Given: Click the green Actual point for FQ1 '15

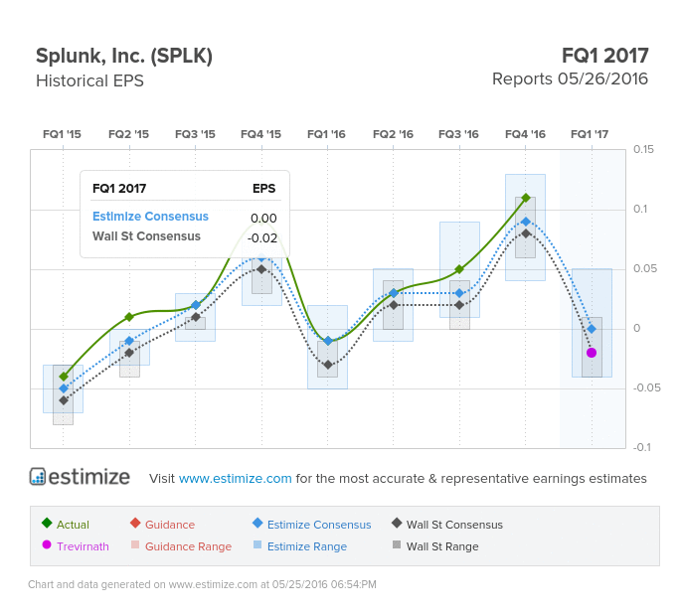Looking at the screenshot, I should 64,377.
